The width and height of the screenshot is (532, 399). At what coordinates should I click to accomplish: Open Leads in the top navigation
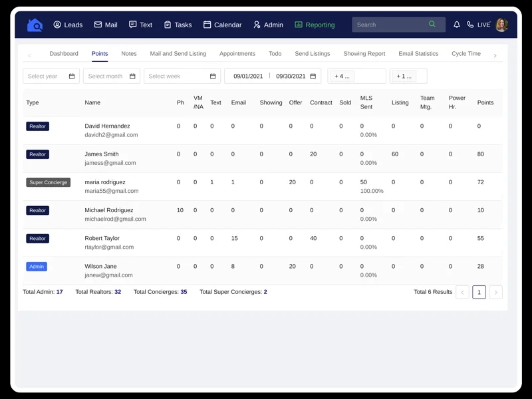coord(68,25)
